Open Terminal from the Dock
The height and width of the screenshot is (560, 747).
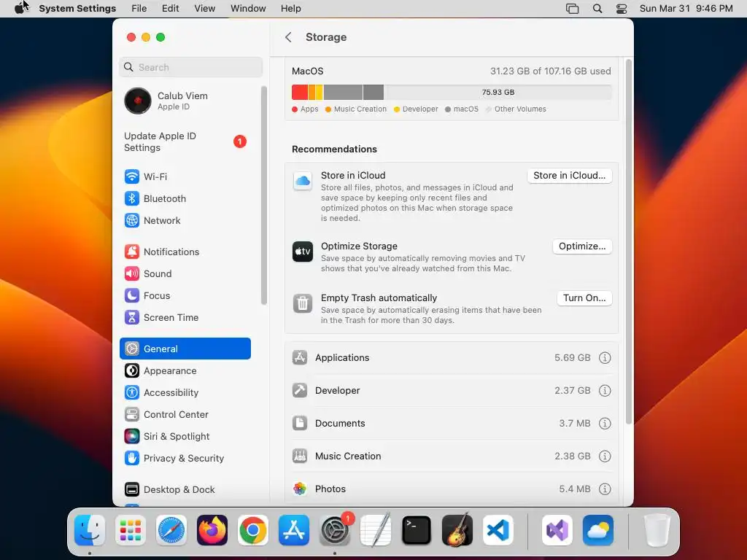tap(417, 530)
